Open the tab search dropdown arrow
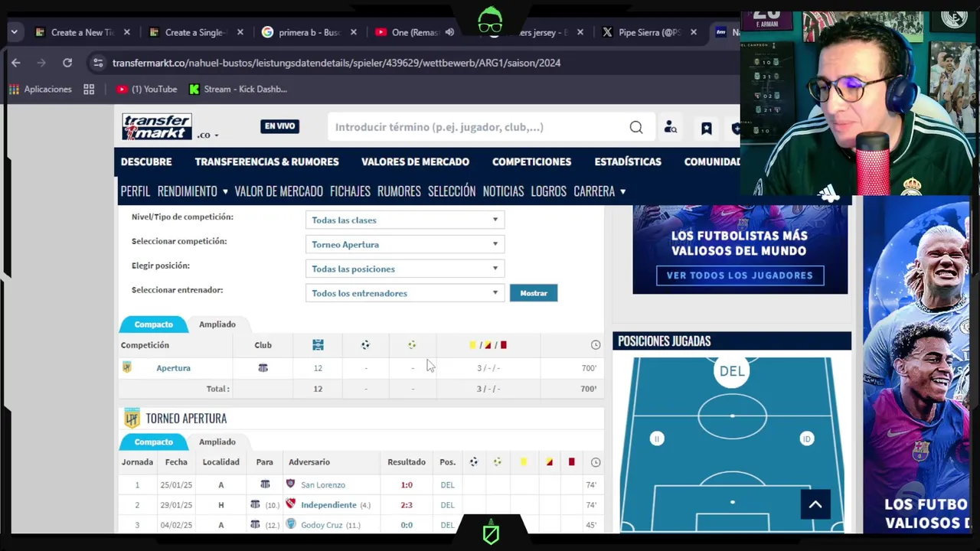This screenshot has height=551, width=980. 15,32
